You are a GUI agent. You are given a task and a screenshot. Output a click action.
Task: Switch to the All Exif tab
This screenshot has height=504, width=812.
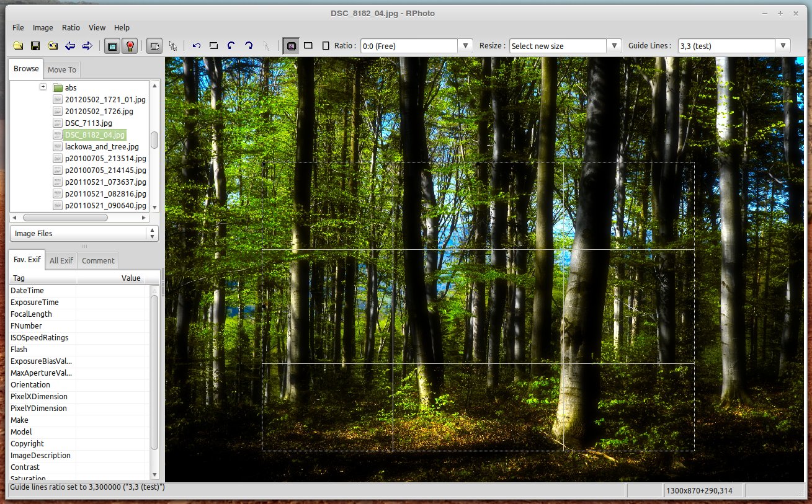point(61,261)
